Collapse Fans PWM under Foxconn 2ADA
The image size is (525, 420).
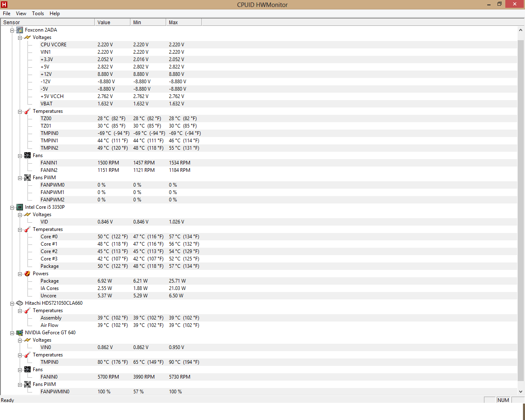(x=20, y=178)
